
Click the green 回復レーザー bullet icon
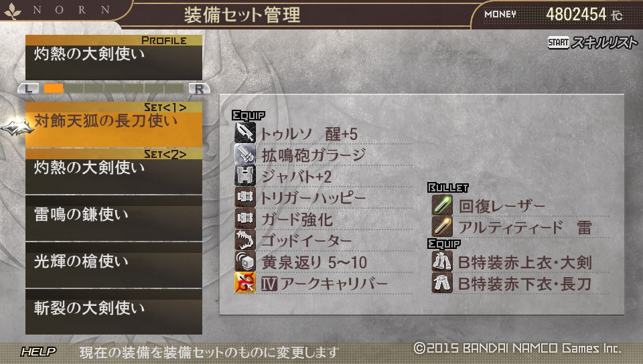tap(442, 205)
